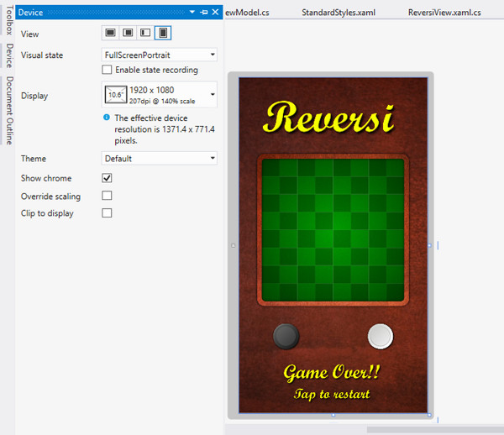Enable state recording checkbox

[107, 70]
